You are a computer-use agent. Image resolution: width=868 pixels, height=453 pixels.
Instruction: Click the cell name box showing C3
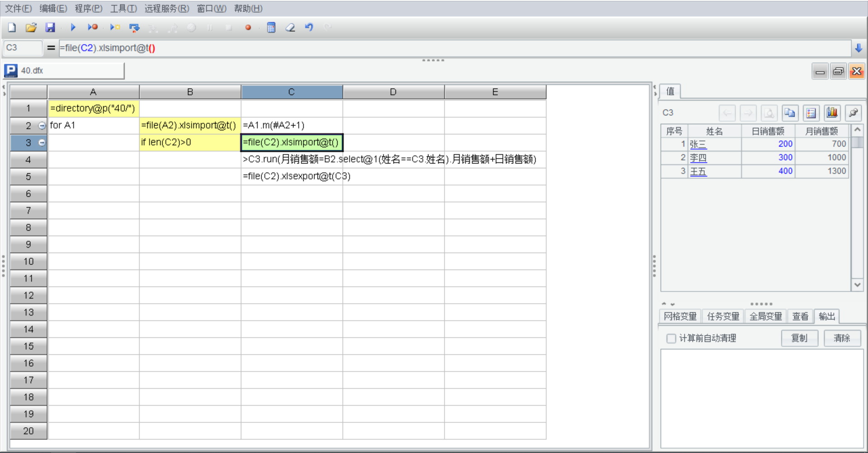pos(23,47)
